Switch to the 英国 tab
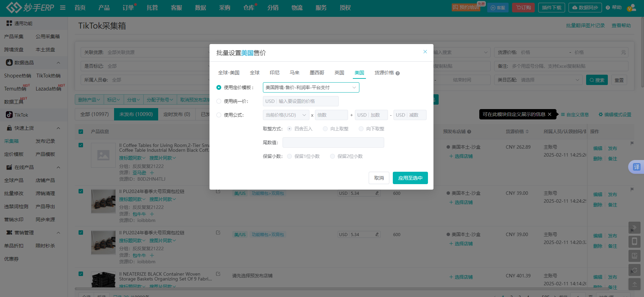 pos(339,73)
